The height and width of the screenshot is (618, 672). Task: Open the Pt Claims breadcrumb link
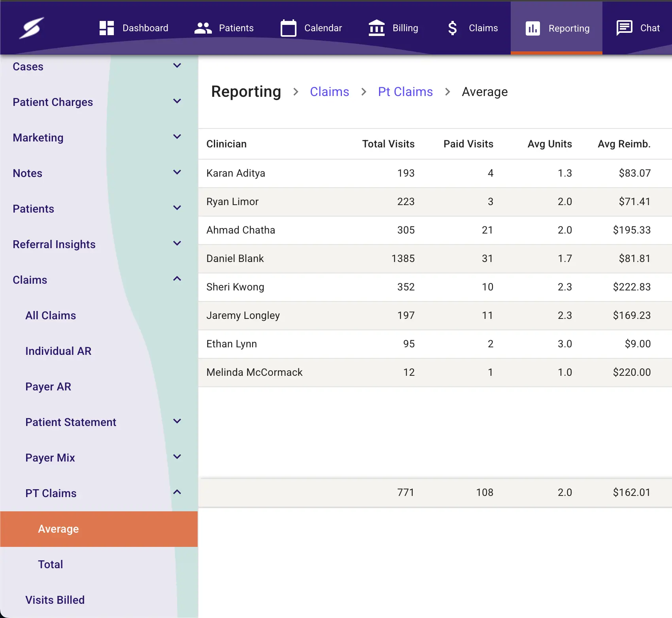point(405,91)
